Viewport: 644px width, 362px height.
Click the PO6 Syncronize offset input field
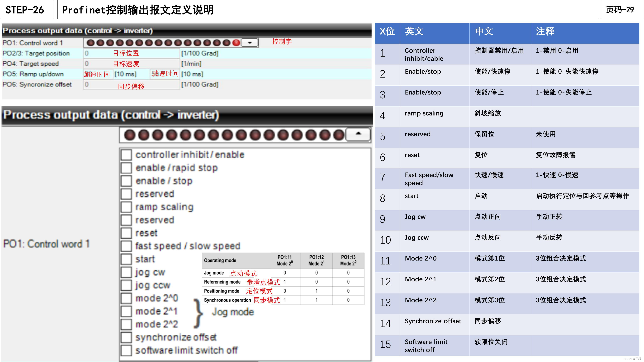[131, 84]
